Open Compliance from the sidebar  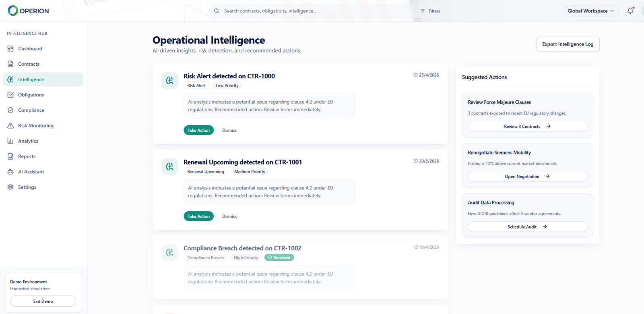43,110
